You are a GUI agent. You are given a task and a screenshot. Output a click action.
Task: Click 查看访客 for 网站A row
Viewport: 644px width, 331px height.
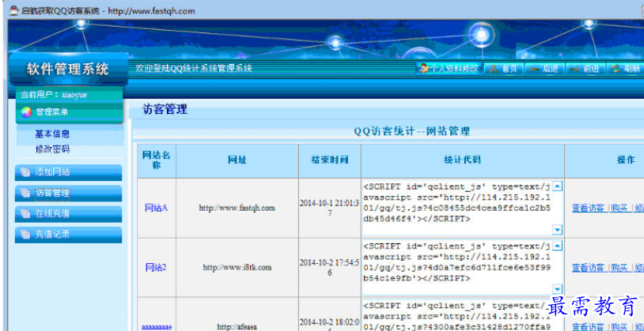588,208
